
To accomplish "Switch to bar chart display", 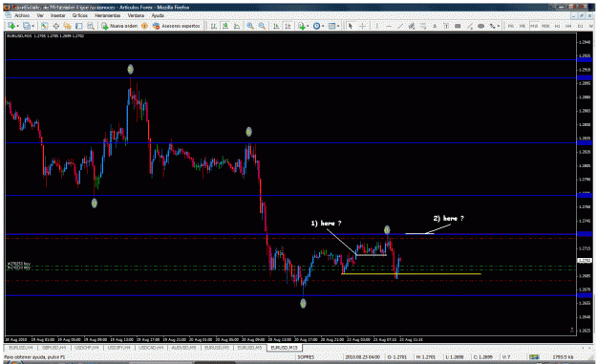I will [214, 26].
